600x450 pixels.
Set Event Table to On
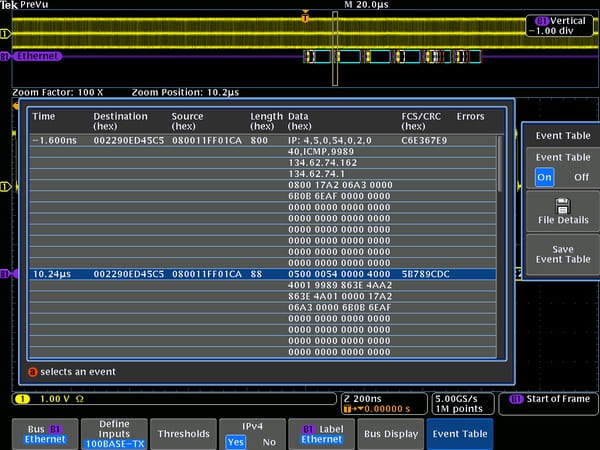[545, 177]
